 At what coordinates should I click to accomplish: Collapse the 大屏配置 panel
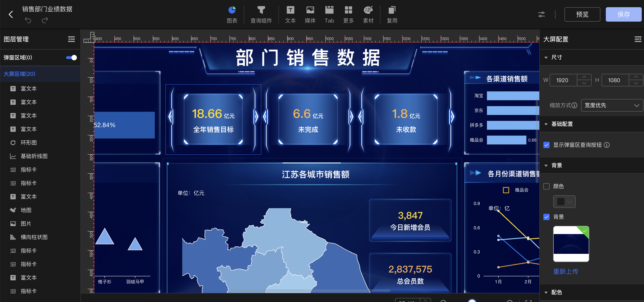pos(638,39)
